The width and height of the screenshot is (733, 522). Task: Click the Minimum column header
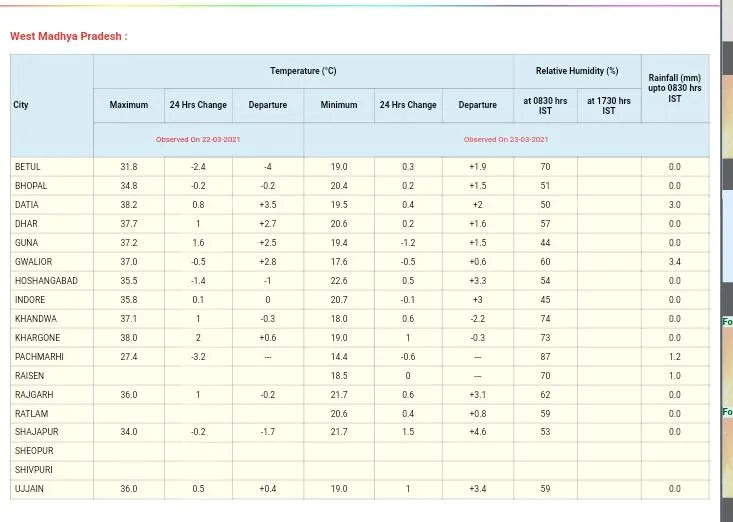coord(339,105)
